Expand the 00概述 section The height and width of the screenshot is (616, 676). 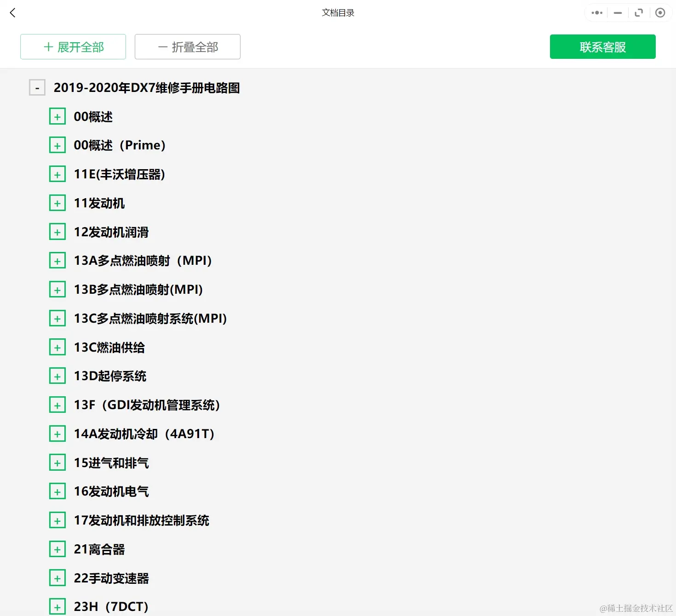[57, 116]
